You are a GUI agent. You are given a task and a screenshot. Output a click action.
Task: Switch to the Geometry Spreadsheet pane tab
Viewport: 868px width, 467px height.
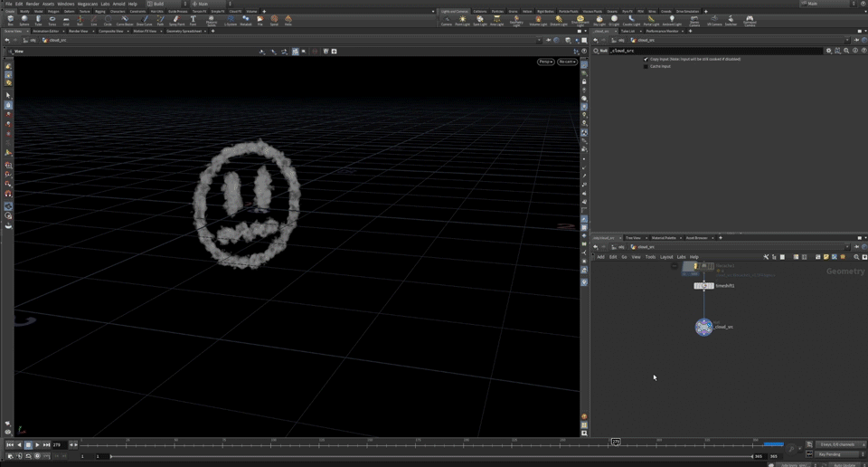[x=184, y=31]
